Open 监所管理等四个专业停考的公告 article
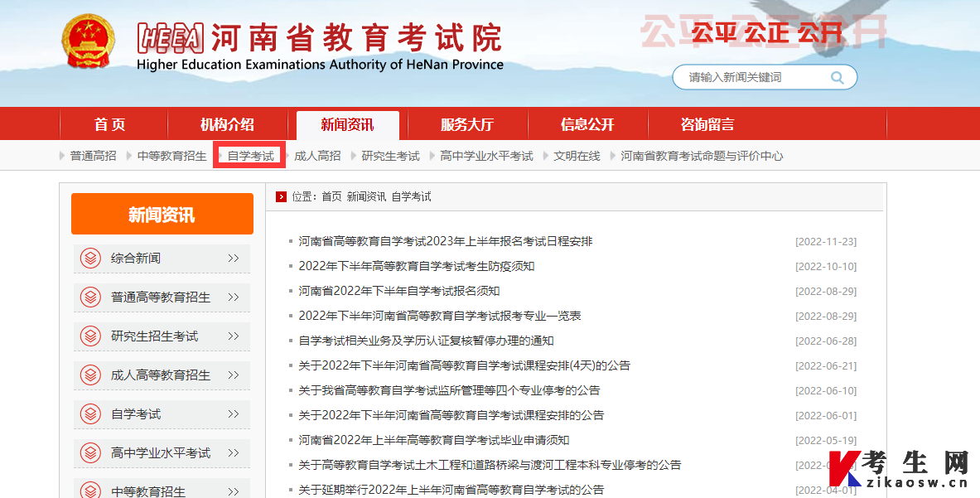The image size is (980, 498). click(x=449, y=390)
